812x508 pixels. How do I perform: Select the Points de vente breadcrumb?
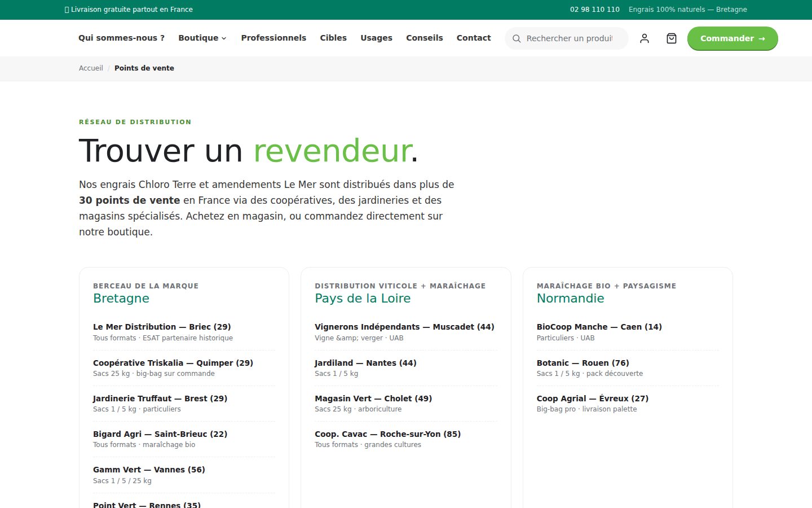pos(144,68)
